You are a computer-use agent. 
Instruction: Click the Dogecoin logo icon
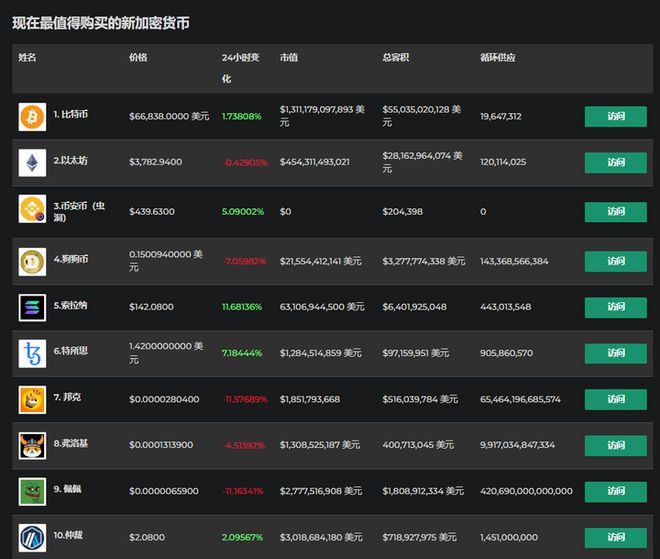32,261
